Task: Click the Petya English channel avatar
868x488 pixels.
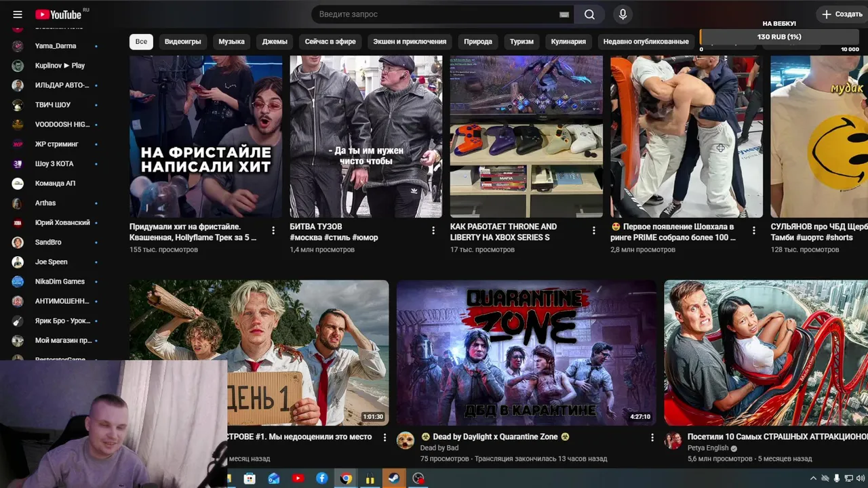Action: pyautogui.click(x=673, y=441)
